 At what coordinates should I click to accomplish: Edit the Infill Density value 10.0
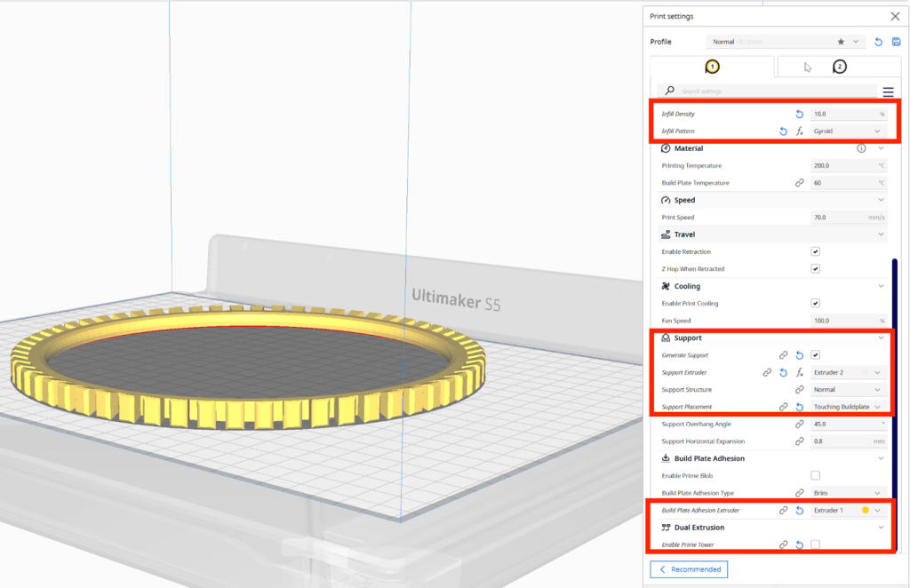(849, 115)
